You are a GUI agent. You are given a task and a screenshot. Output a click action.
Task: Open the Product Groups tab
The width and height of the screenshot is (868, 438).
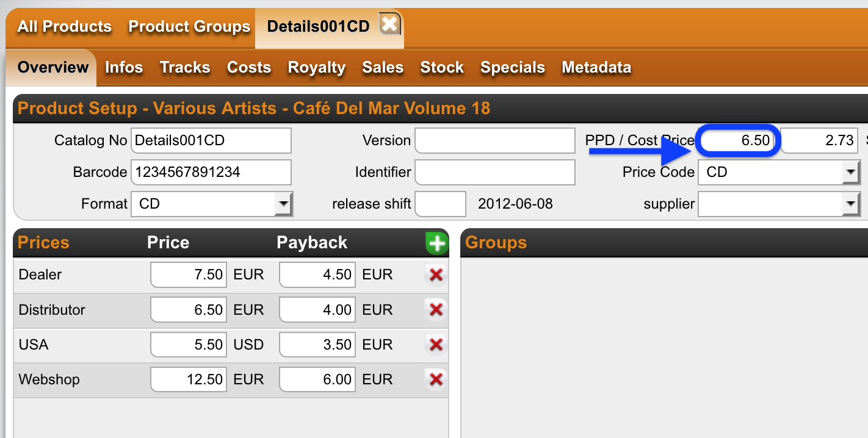tap(189, 27)
